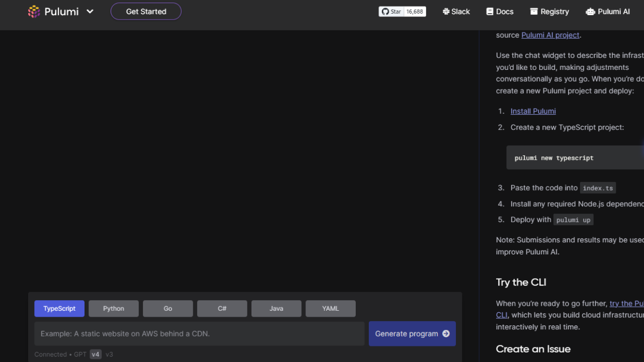Click the 'Create an Issue' heading

pos(533,349)
